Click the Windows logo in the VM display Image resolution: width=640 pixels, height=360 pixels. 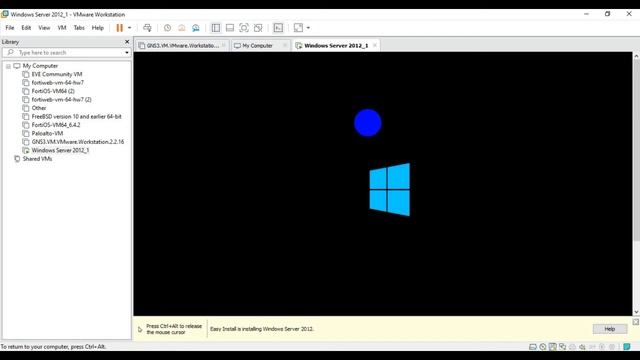389,189
